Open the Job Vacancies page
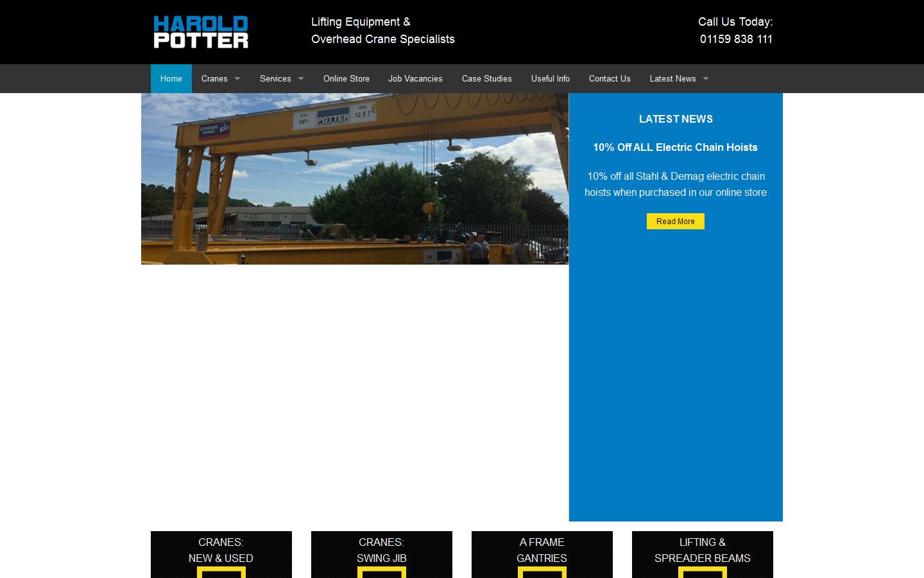The height and width of the screenshot is (578, 924). click(415, 78)
